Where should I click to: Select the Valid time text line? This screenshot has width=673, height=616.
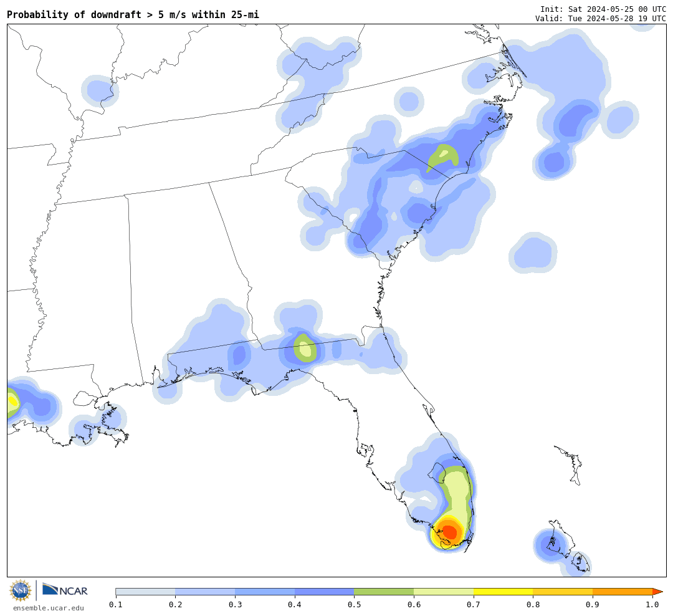(601, 19)
